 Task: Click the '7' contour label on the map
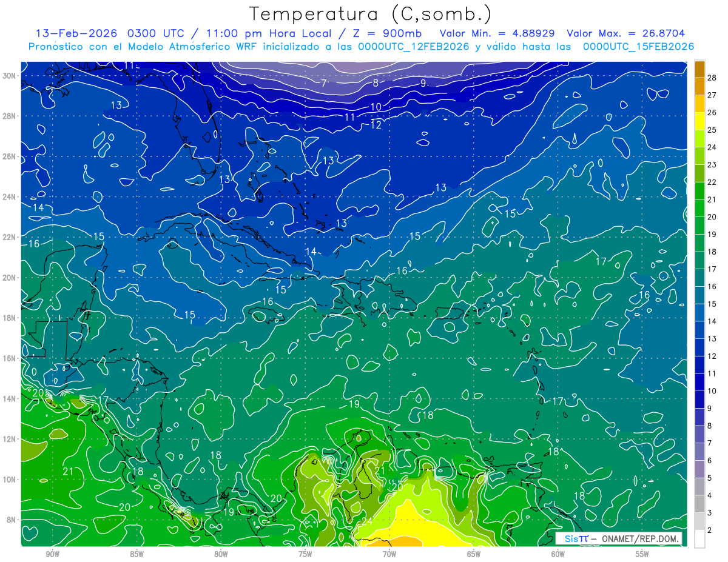pos(324,84)
